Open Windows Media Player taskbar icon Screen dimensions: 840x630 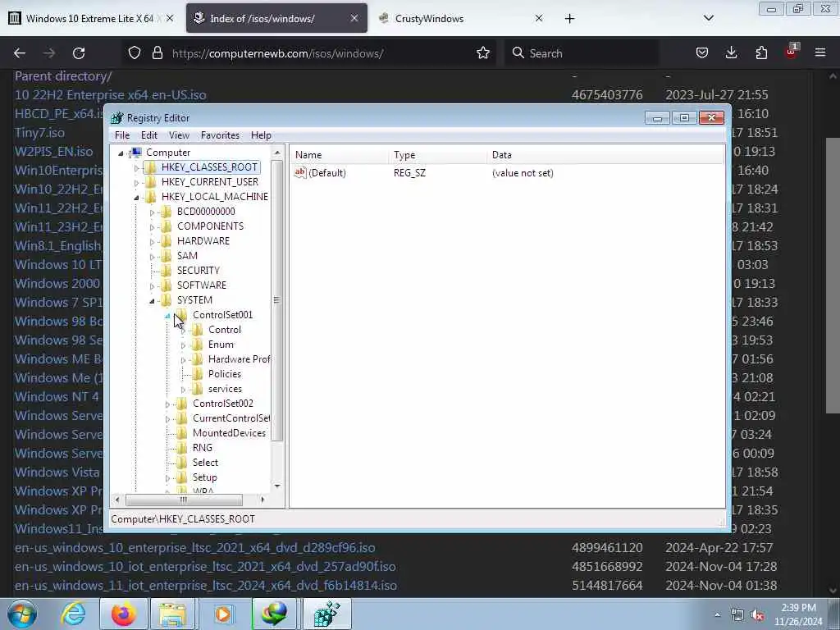point(223,614)
